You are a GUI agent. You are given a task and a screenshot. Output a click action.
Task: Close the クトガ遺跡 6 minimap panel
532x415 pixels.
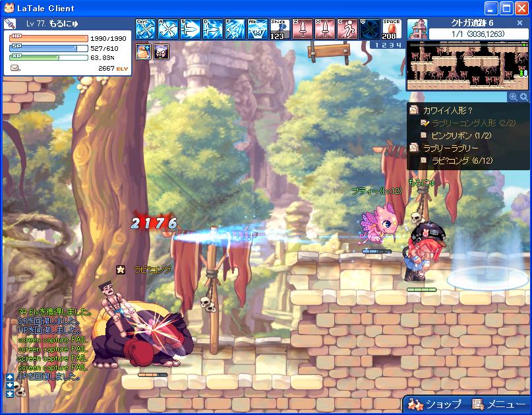click(519, 23)
